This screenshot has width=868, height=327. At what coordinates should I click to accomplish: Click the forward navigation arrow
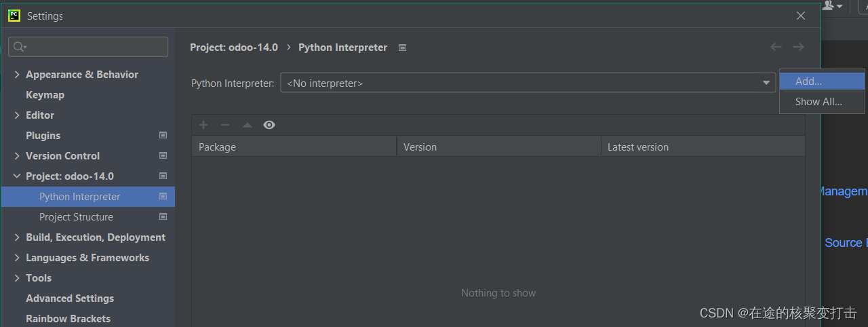798,47
